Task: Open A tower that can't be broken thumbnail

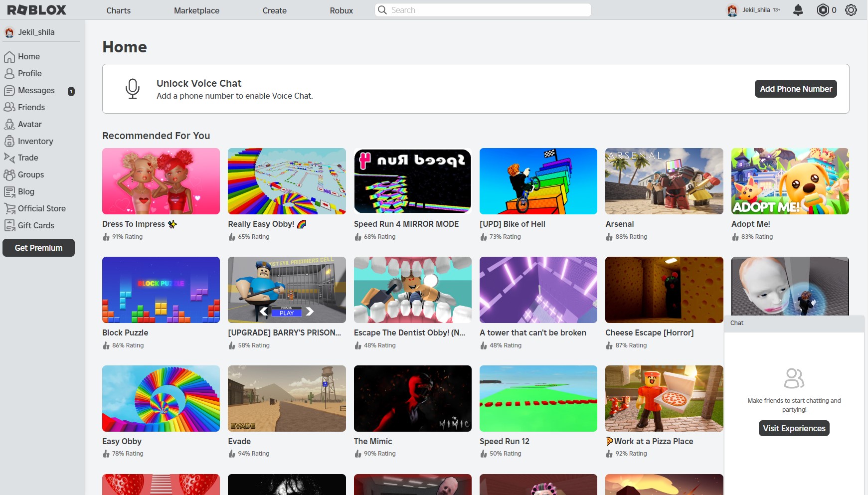Action: coord(538,290)
